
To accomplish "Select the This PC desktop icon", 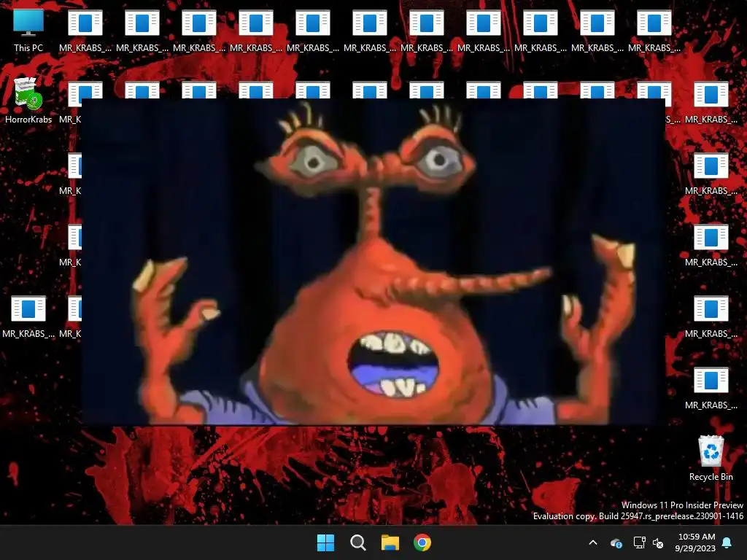I will 28,31.
